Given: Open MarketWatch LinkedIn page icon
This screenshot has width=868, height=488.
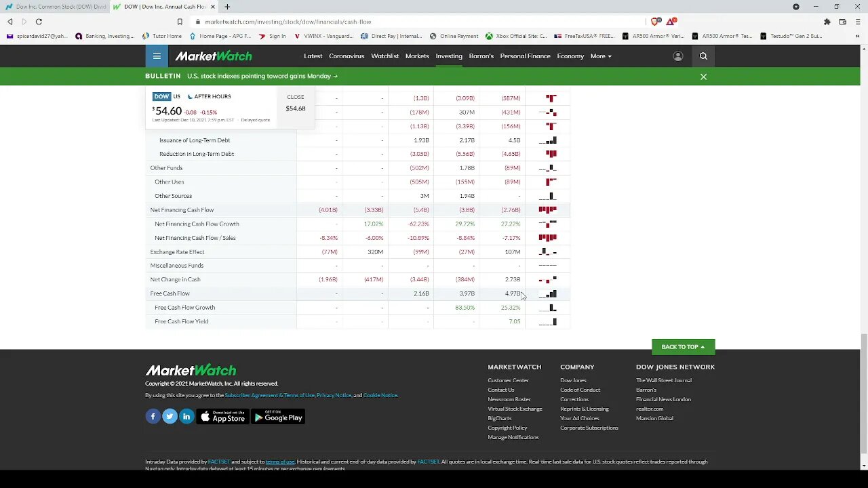Looking at the screenshot, I should click(x=186, y=416).
